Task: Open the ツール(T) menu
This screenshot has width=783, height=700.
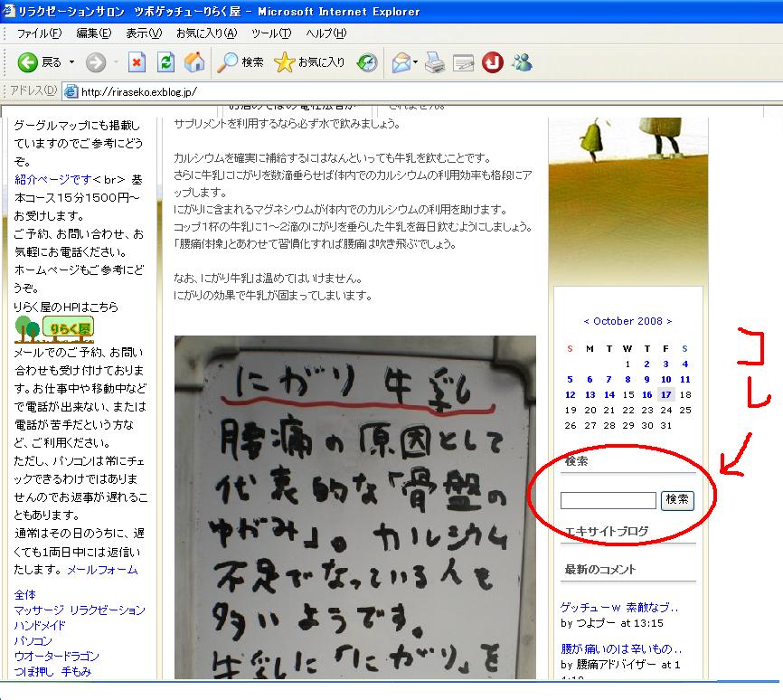Action: tap(271, 33)
